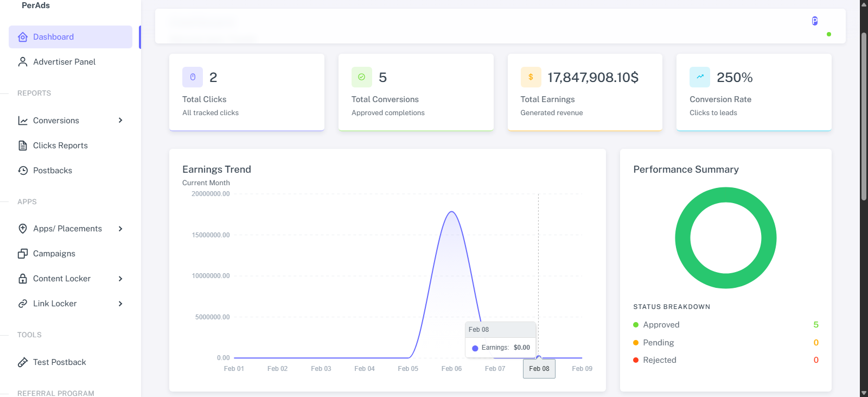Open the Postbacks page from sidebar
This screenshot has width=868, height=397.
click(53, 171)
